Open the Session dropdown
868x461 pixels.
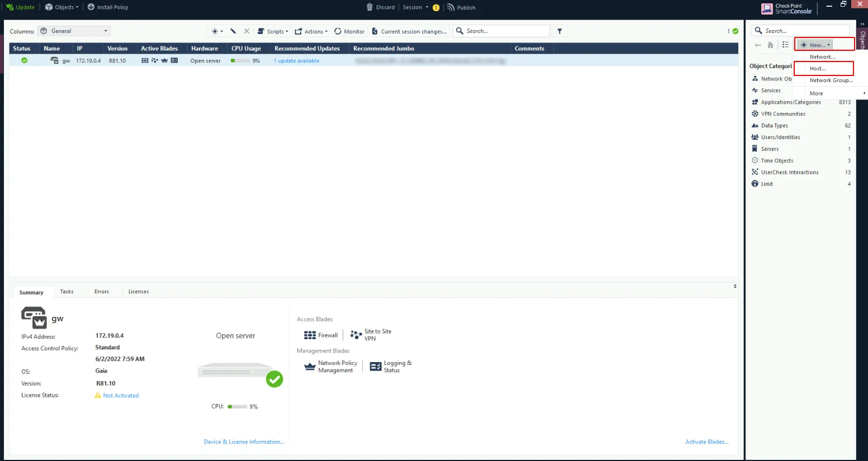[415, 7]
